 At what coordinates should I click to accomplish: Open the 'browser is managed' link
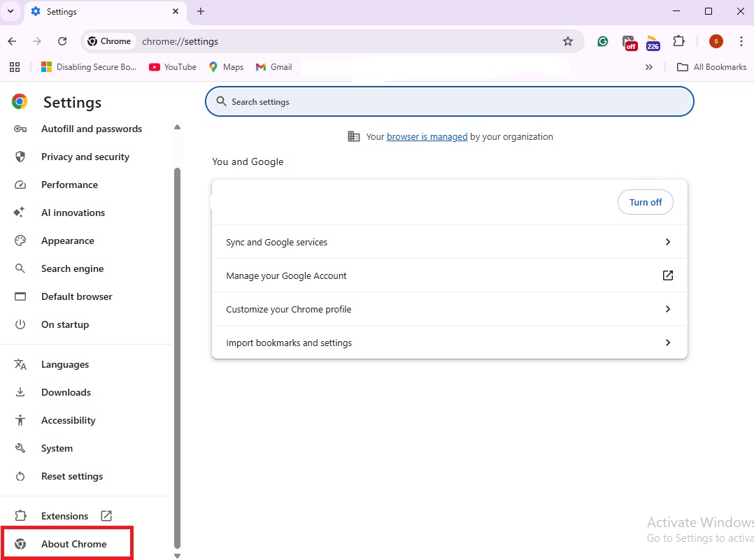pyautogui.click(x=427, y=136)
